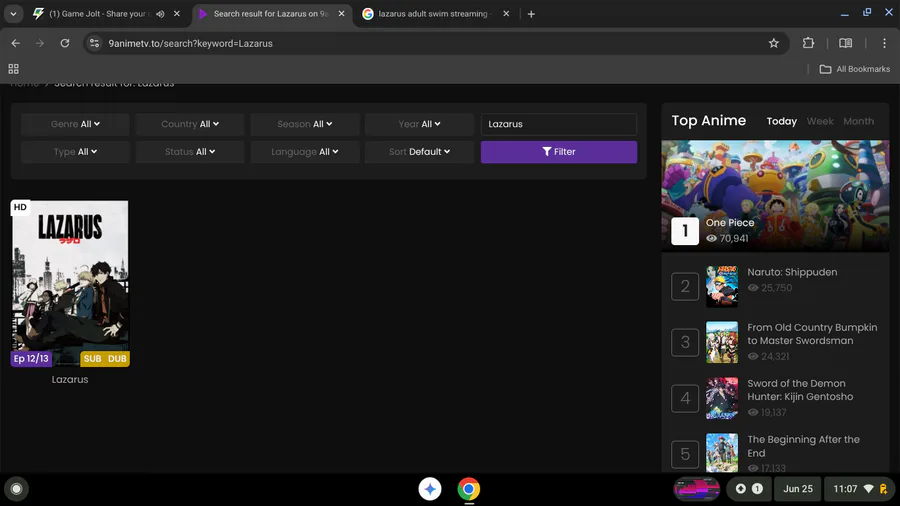The image size is (900, 506).
Task: Open One Piece title link
Action: [730, 223]
